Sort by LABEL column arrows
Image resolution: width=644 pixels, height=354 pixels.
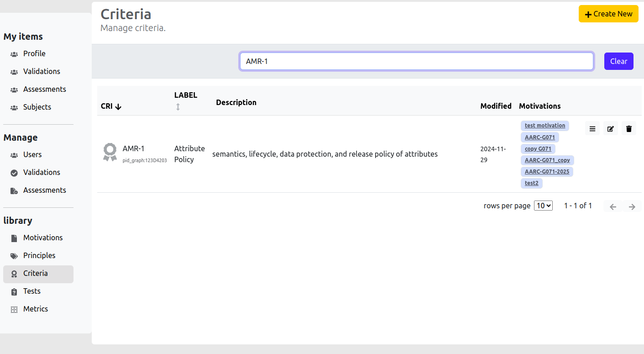point(178,106)
